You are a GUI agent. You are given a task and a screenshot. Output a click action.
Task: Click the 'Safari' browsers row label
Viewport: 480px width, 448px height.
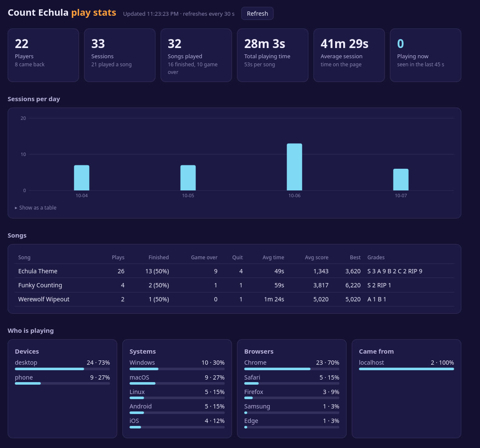(x=252, y=377)
